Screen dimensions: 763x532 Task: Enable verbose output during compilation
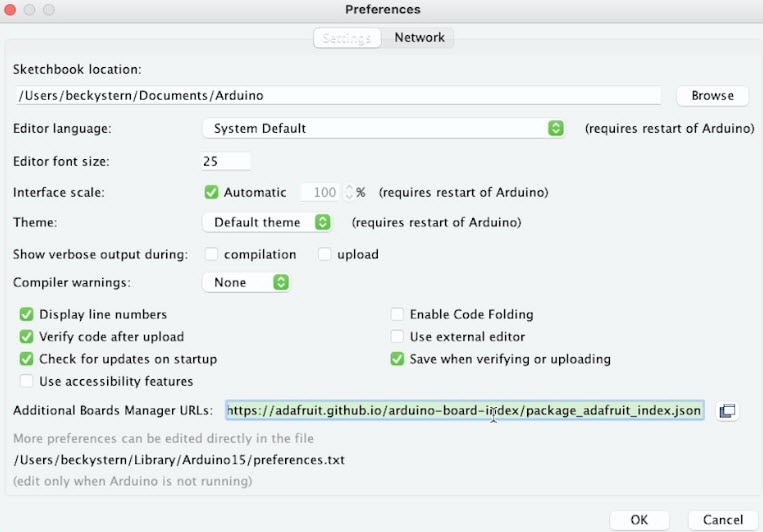pyautogui.click(x=211, y=254)
